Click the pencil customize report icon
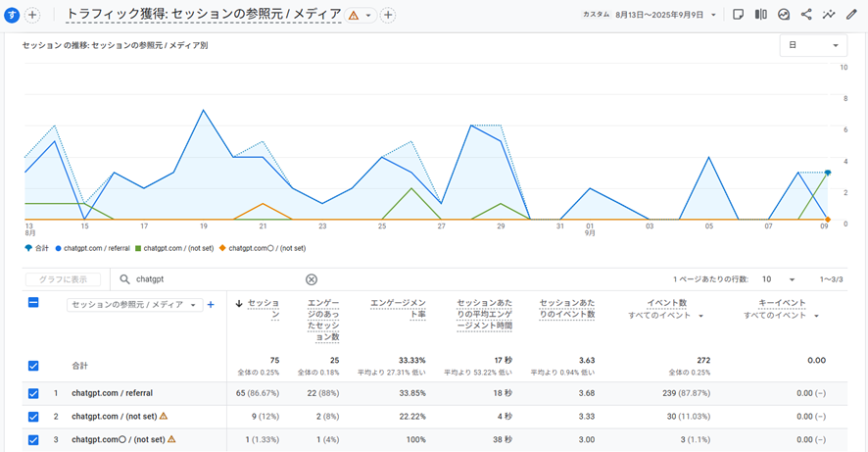Viewport: 868px width, 452px height. pyautogui.click(x=851, y=15)
